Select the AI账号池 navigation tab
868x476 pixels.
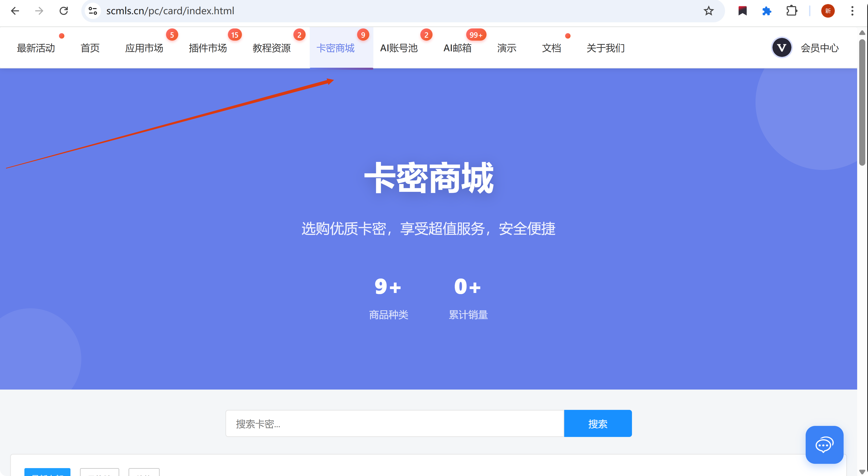click(x=399, y=48)
